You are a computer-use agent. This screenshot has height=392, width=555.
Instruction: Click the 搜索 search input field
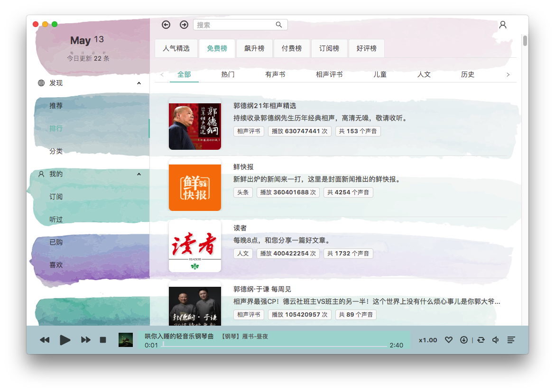point(240,25)
